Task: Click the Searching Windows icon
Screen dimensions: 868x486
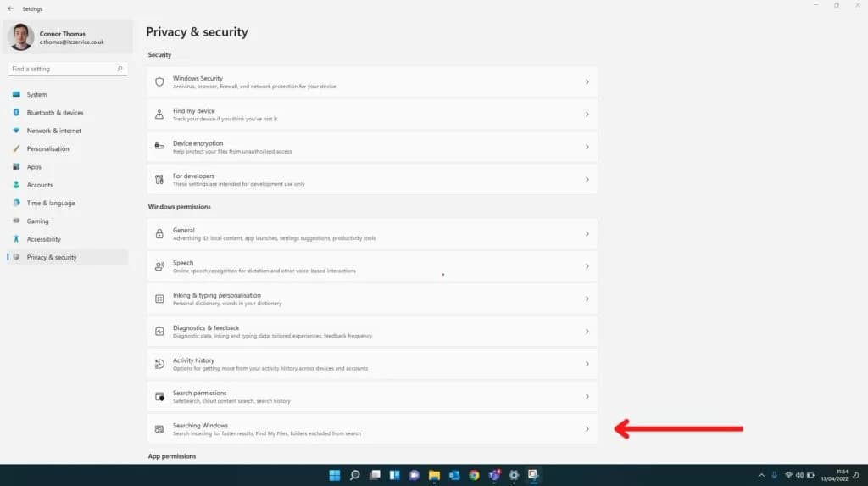Action: [159, 429]
